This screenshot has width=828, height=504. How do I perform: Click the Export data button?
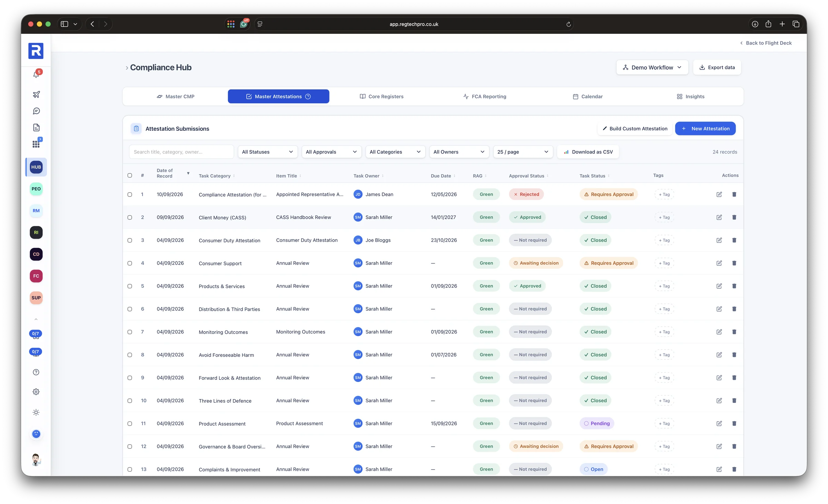[717, 67]
